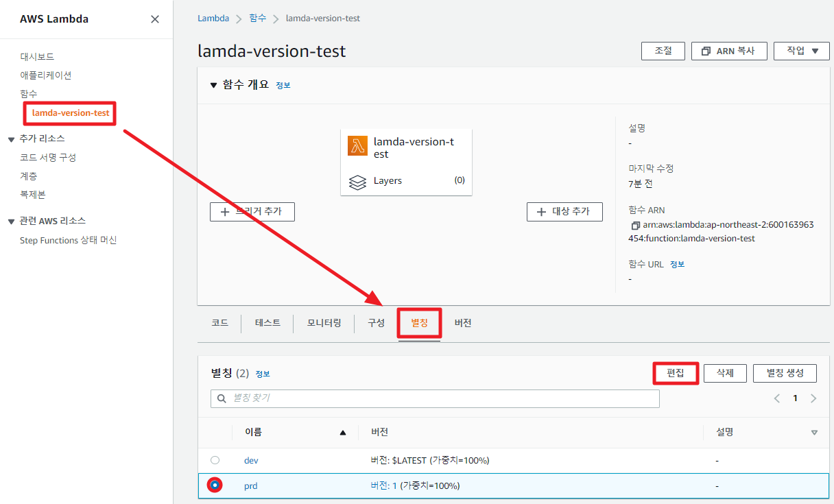Collapse the additional resources sidebar group

click(x=11, y=139)
